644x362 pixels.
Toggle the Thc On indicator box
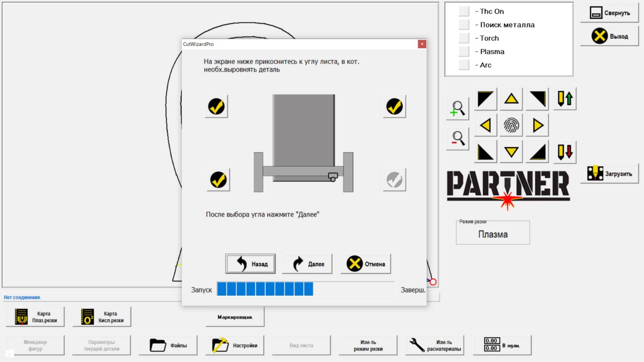[x=464, y=11]
